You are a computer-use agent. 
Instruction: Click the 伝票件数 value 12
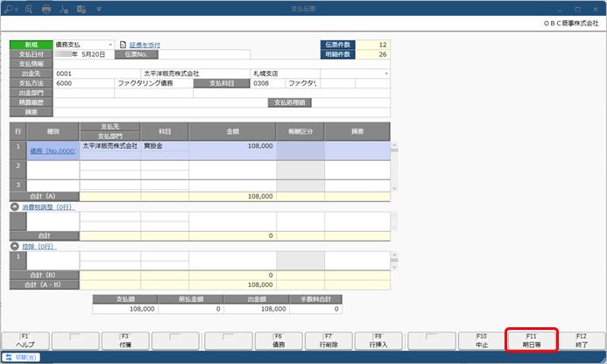pos(373,45)
